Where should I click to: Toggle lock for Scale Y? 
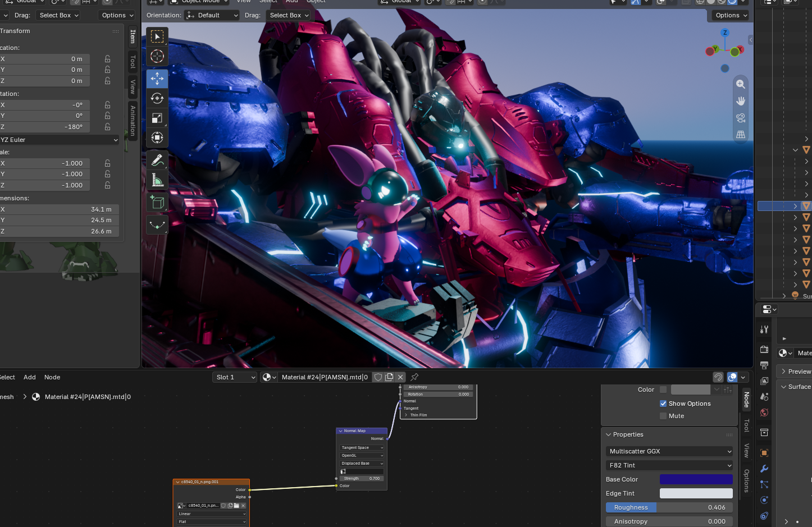coord(107,174)
